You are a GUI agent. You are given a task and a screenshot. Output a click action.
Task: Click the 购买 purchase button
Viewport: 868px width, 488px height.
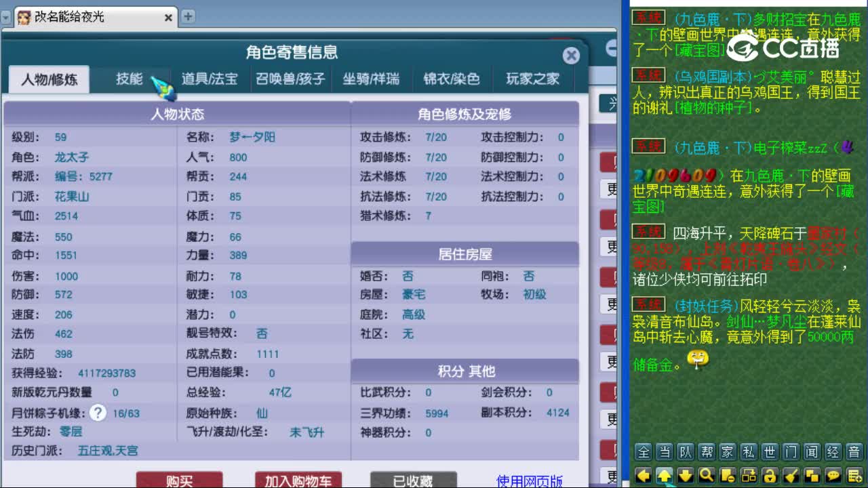[180, 480]
